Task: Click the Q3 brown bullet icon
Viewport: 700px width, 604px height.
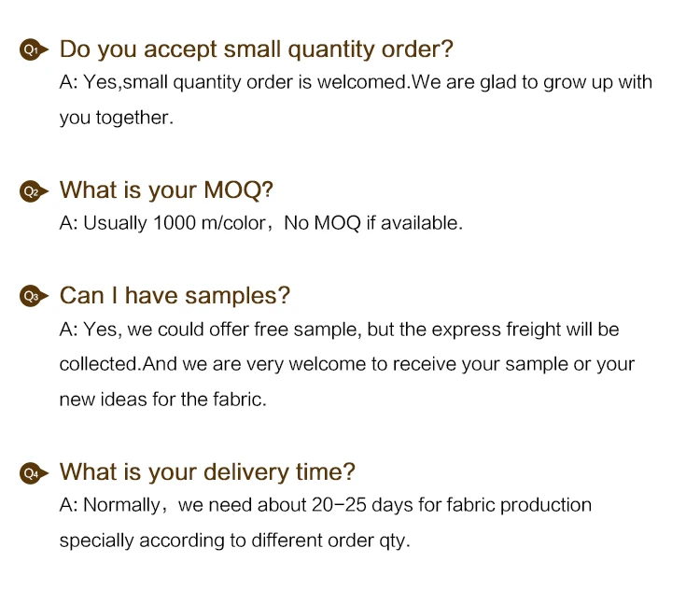Action: pos(34,296)
